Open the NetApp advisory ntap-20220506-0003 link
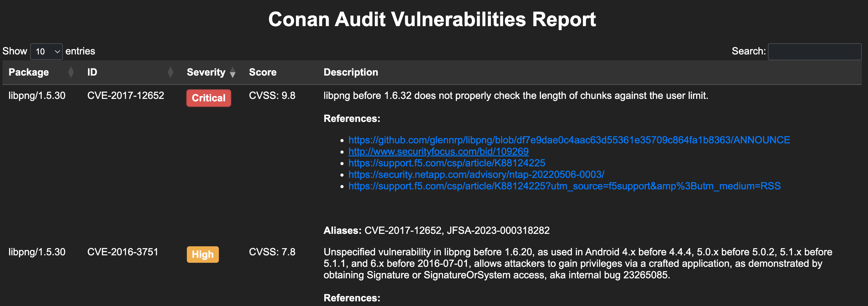 pyautogui.click(x=476, y=174)
